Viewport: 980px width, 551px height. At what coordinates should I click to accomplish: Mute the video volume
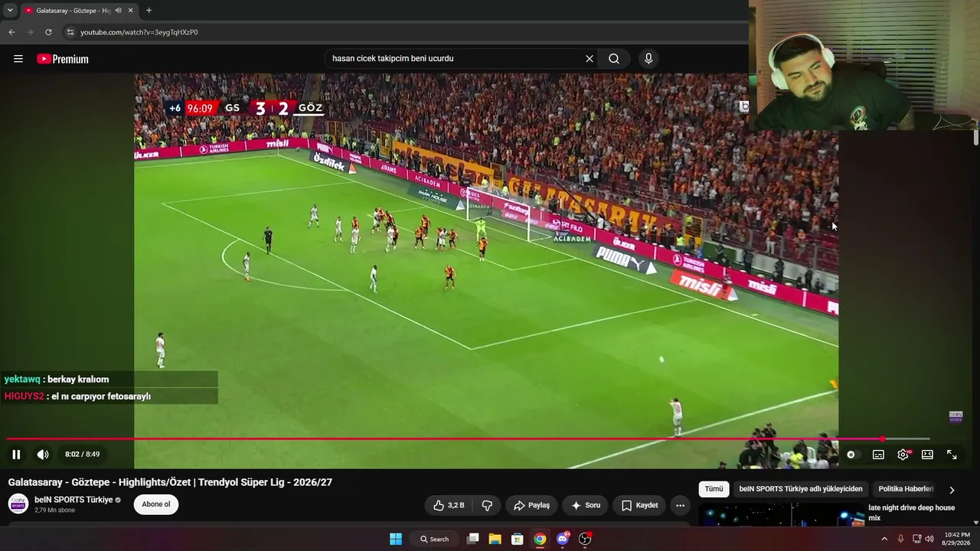click(43, 455)
